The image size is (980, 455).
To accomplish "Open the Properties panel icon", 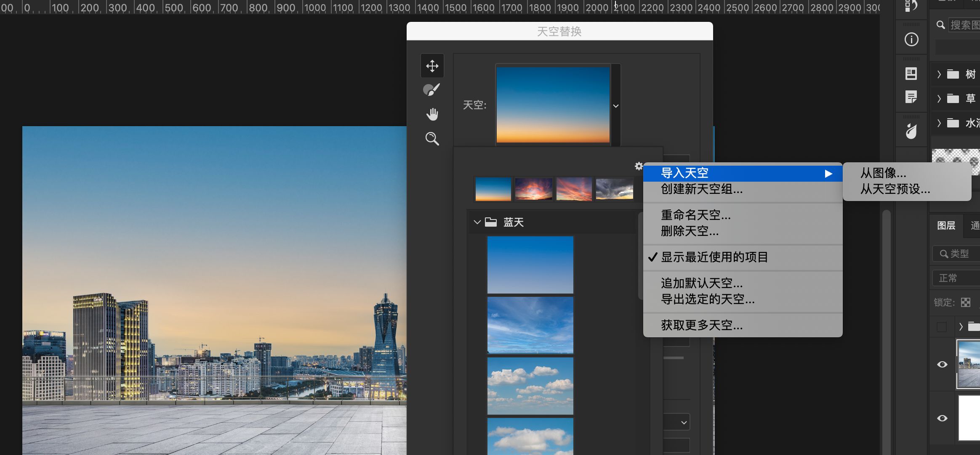I will pyautogui.click(x=911, y=74).
